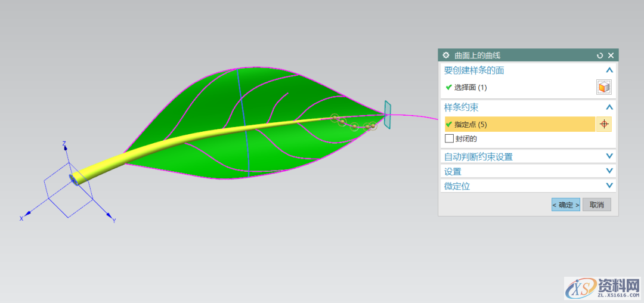Screen dimensions: 644x303
Task: Collapse the 要创建样条的面 section
Action: (609, 70)
